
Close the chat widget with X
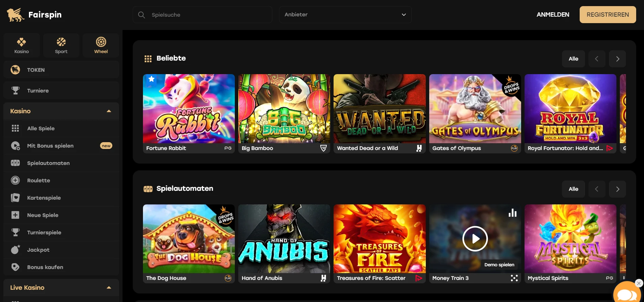639,283
